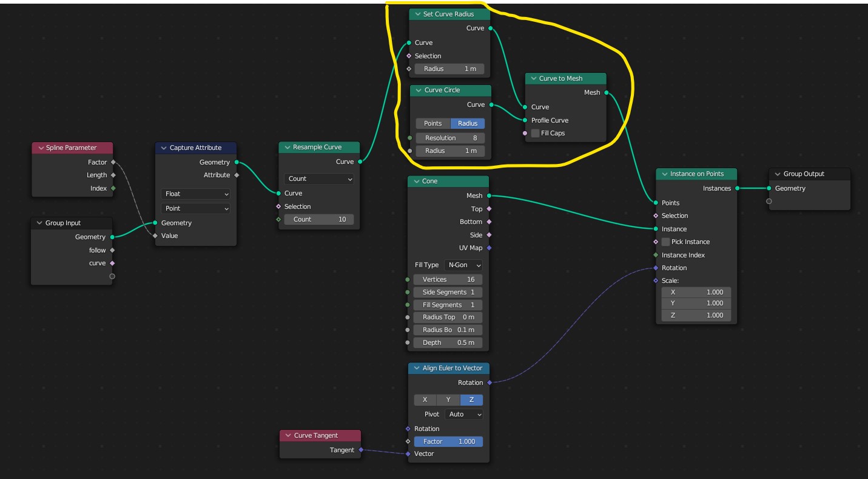Collapse the Cone node

(416, 181)
